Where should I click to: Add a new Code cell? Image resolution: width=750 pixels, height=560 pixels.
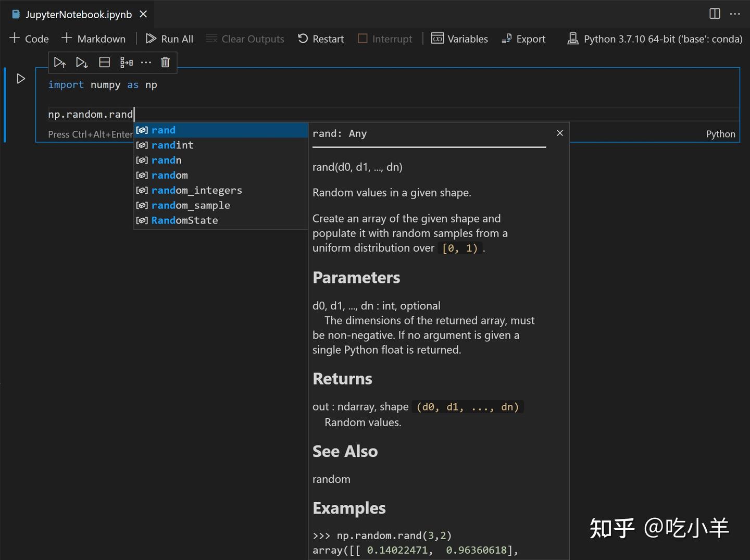click(x=29, y=39)
